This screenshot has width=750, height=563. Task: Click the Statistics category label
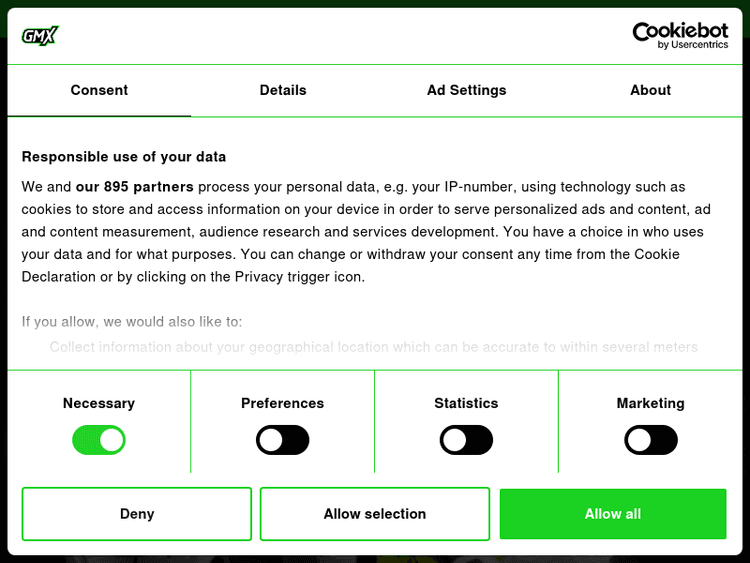[466, 403]
